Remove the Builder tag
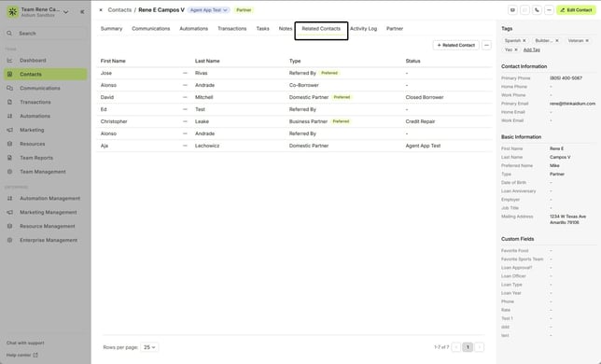 [x=557, y=41]
